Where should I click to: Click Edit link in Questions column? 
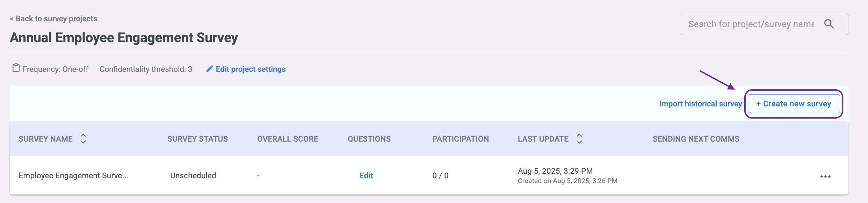click(366, 175)
